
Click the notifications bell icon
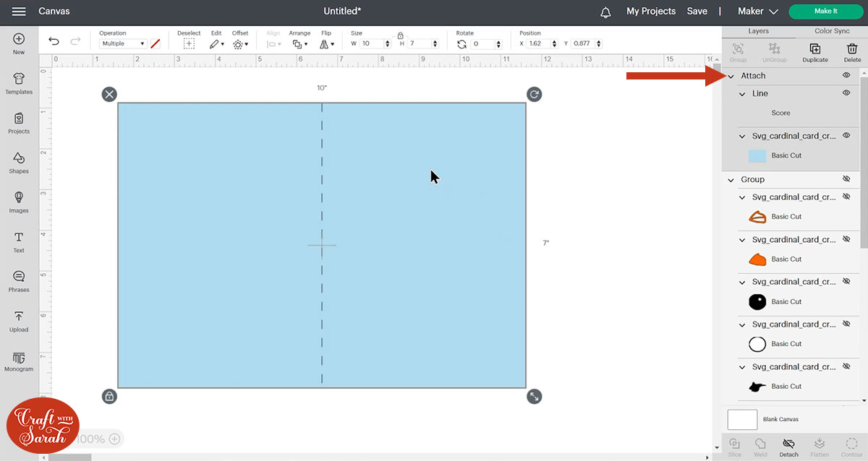(x=605, y=12)
